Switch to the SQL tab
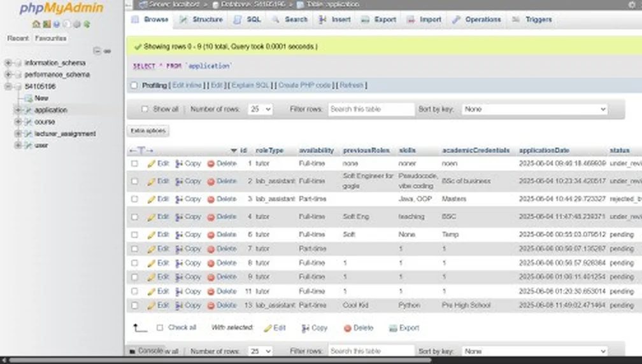 [x=248, y=19]
